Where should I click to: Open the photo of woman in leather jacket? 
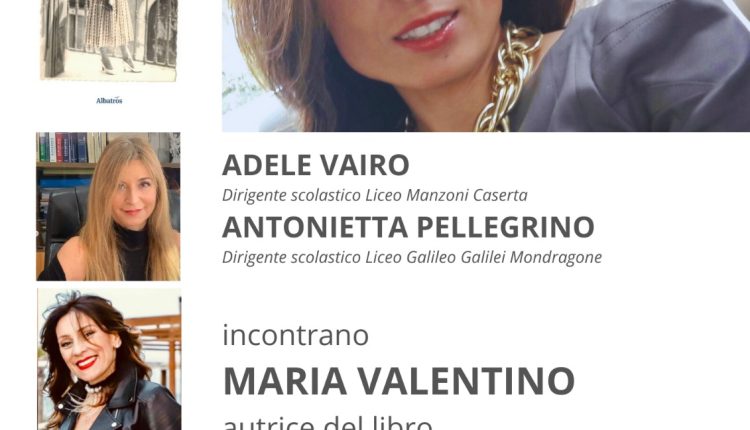[x=109, y=359]
